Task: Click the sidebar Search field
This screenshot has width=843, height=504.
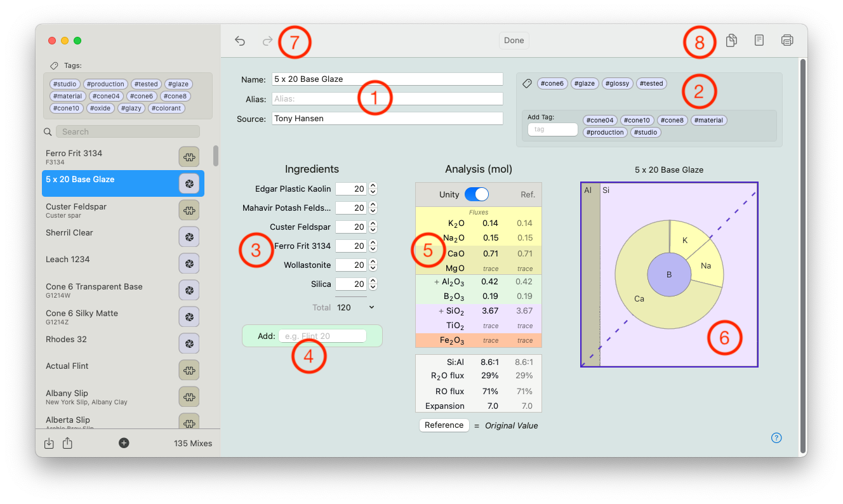Action: point(128,131)
